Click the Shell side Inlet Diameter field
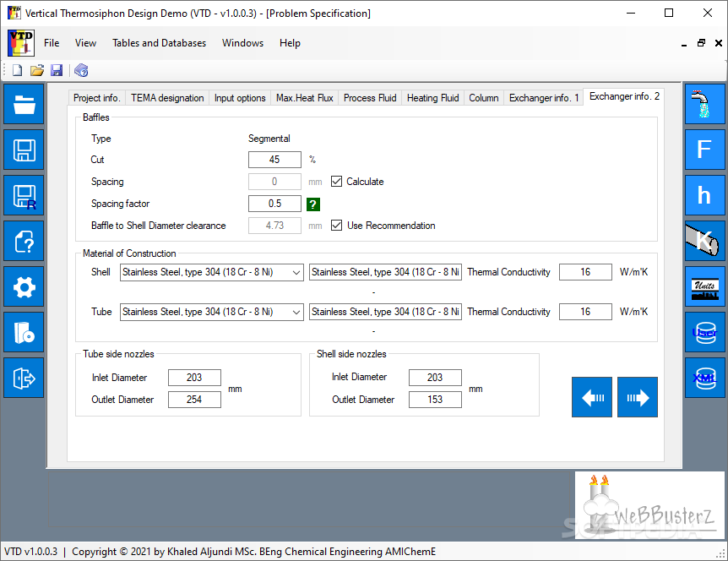The height and width of the screenshot is (561, 728). 435,378
